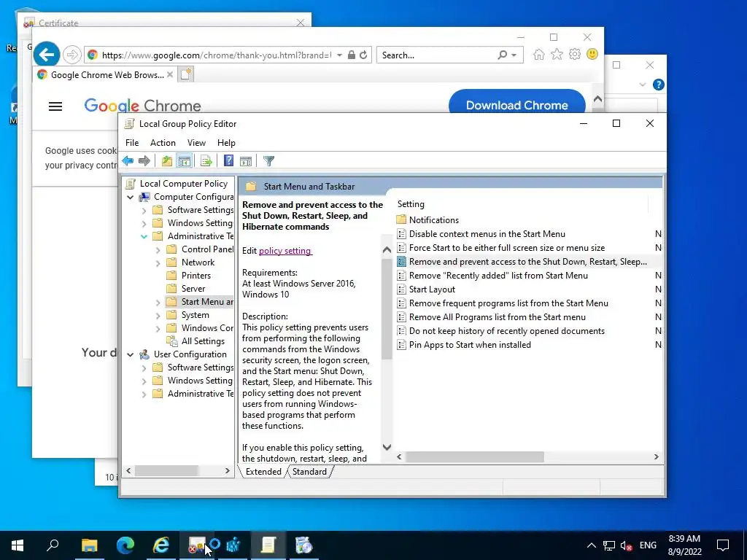Open Internet Explorer taskbar icon

point(161,545)
